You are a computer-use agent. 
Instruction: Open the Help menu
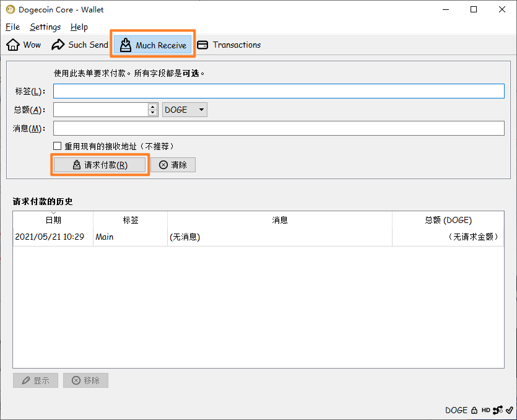coord(79,27)
